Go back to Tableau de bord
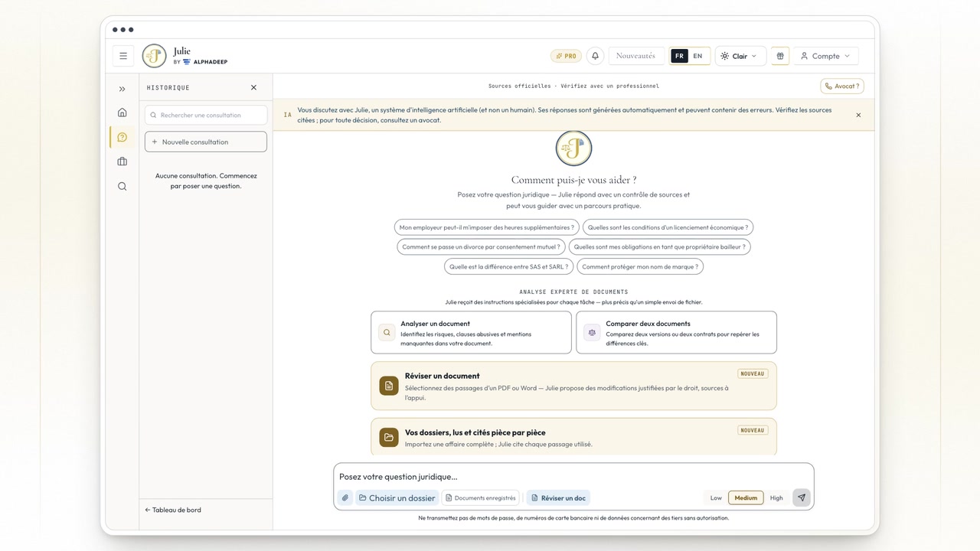 pos(173,510)
